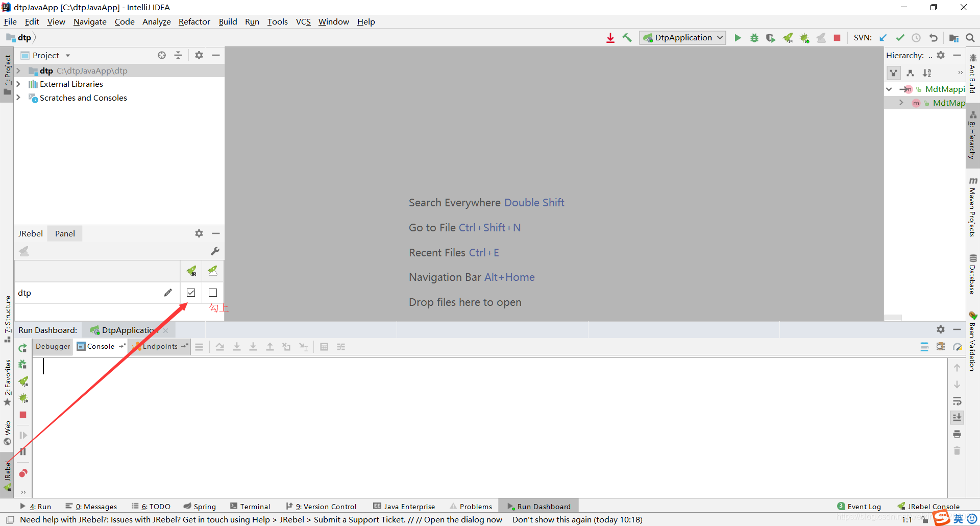
Task: Show SVN history clock icon
Action: tap(916, 38)
